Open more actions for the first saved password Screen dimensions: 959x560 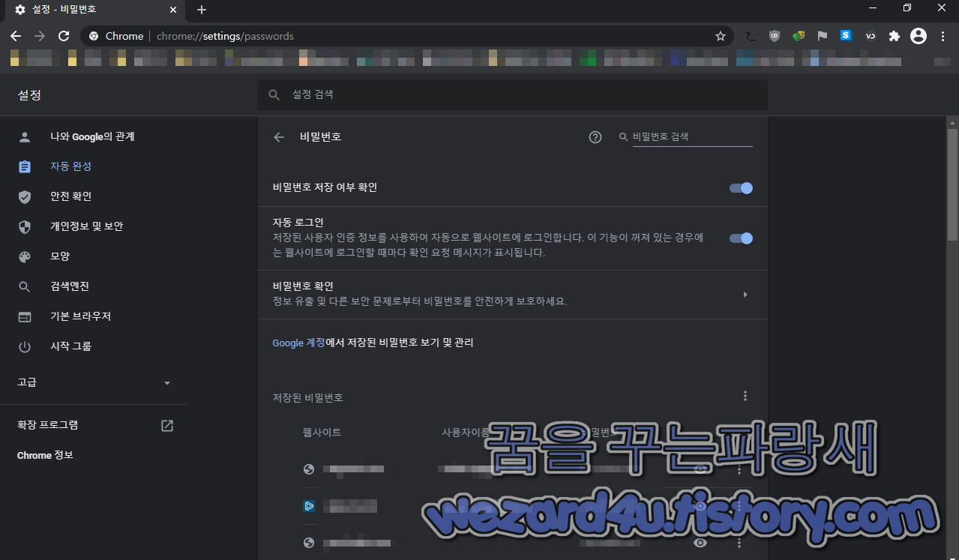pyautogui.click(x=739, y=469)
